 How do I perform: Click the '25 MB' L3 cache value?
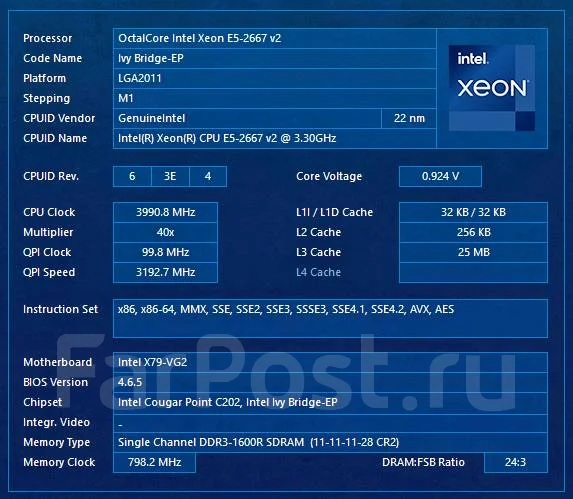(473, 252)
